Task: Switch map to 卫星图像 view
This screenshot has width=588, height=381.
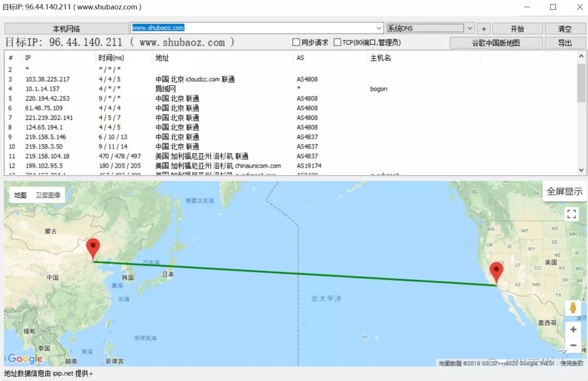Action: click(48, 195)
